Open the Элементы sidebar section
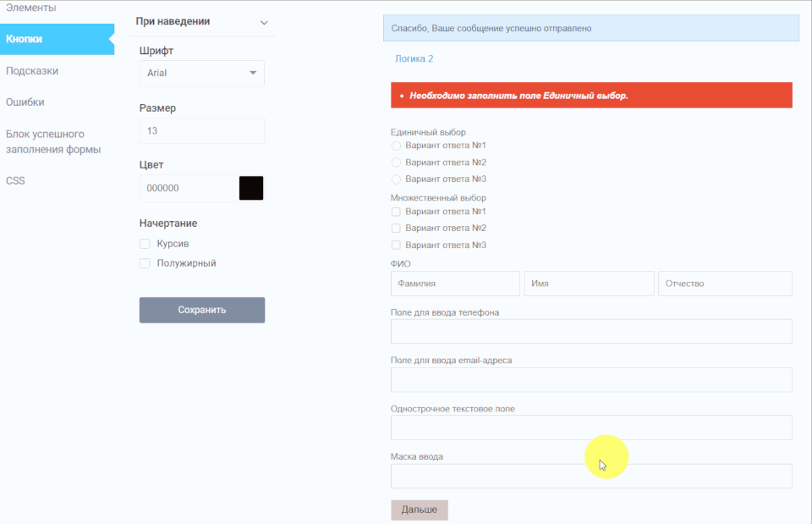The width and height of the screenshot is (812, 524). [30, 8]
